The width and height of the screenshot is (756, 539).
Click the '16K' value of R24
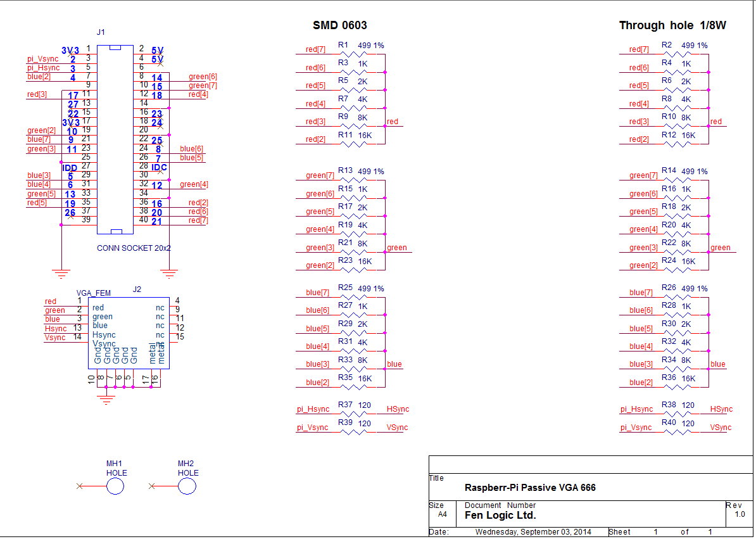[x=688, y=262]
